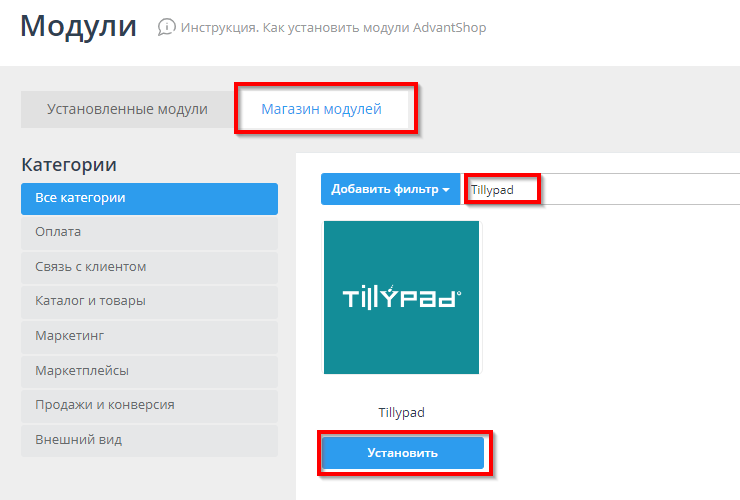Viewport: 740px width, 500px height.
Task: Click the Категории sidebar heading
Action: [x=69, y=165]
